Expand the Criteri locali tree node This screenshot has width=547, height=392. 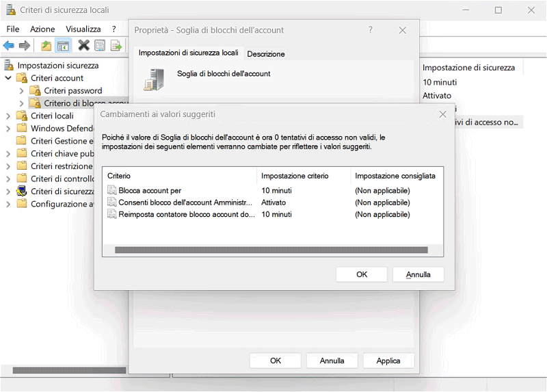[x=8, y=116]
